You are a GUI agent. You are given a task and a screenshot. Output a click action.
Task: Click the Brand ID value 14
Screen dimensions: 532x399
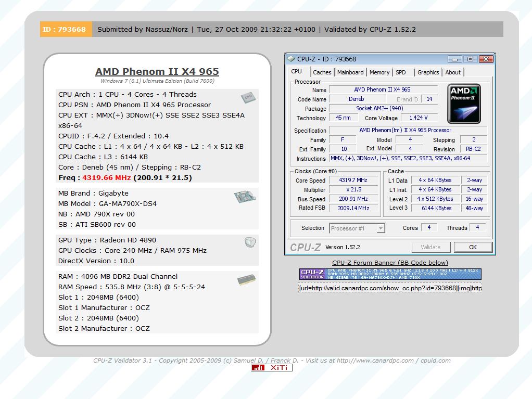[x=429, y=99]
